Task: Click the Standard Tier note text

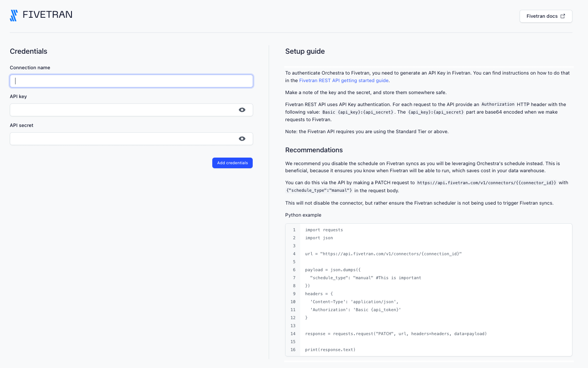Action: coord(367,131)
